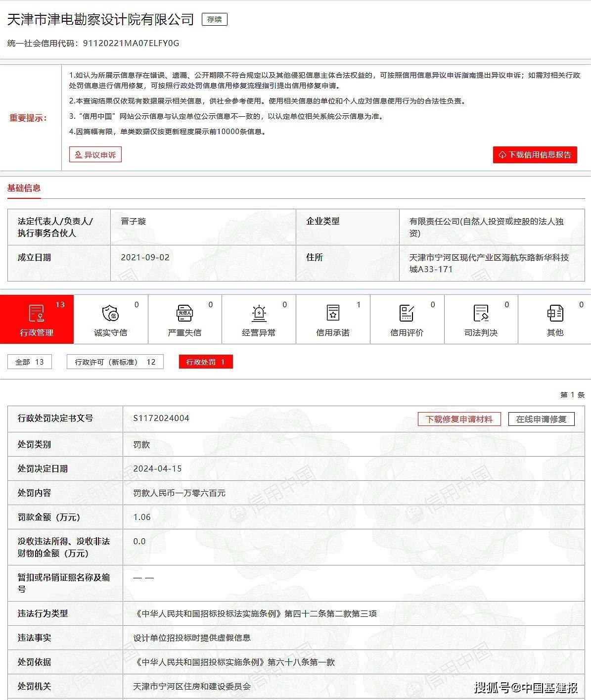Show all 13 records with 全部 tab

(x=30, y=362)
